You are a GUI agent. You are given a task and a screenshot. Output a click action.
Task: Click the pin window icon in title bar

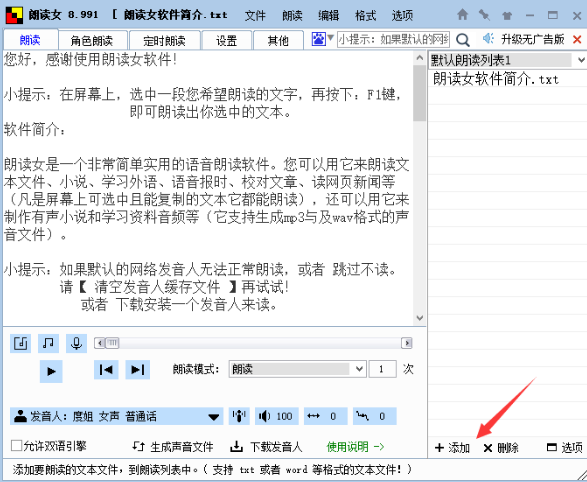(x=484, y=15)
